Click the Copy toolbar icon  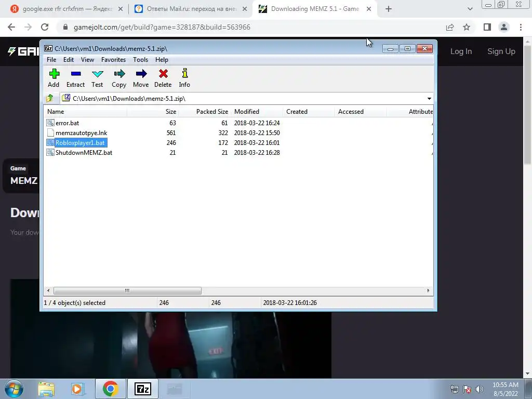[119, 78]
